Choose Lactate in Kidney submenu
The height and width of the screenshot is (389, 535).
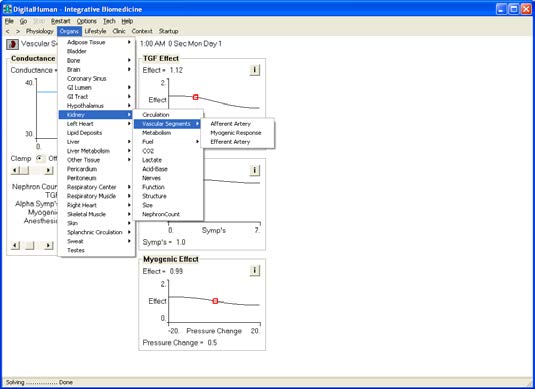point(168,160)
